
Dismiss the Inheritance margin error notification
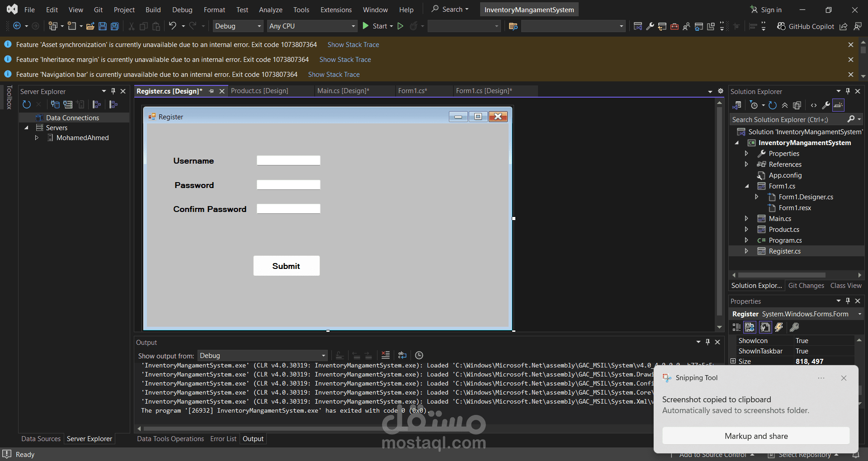[x=851, y=60]
